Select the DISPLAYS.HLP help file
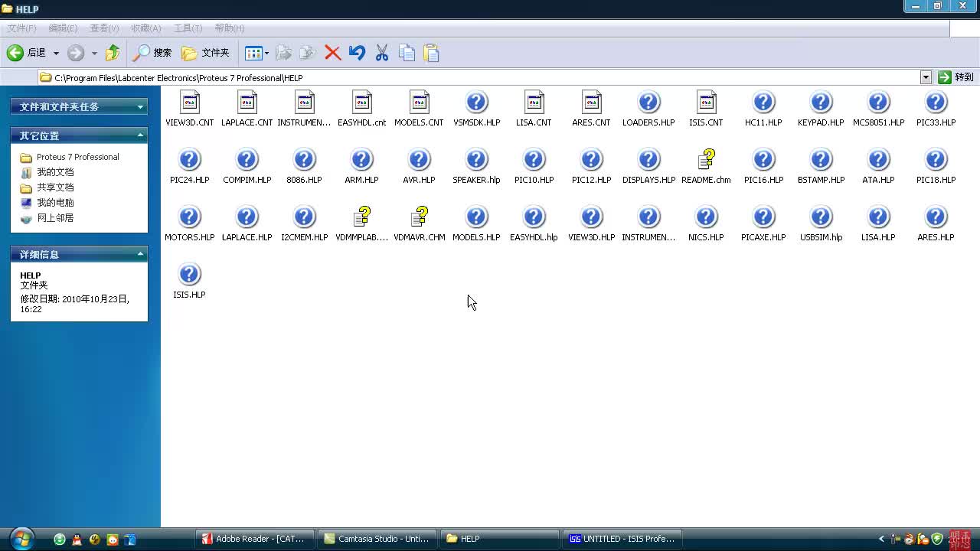 [x=648, y=160]
